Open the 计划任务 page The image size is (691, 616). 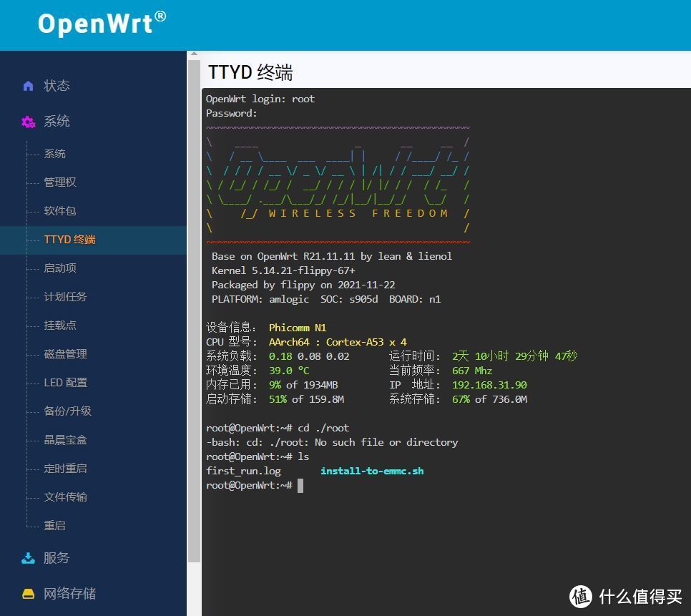(x=65, y=297)
